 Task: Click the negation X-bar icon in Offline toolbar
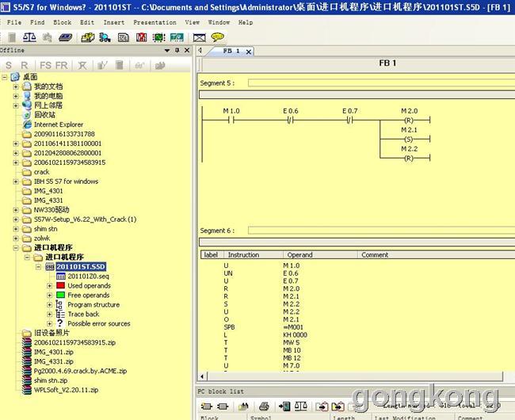82,65
